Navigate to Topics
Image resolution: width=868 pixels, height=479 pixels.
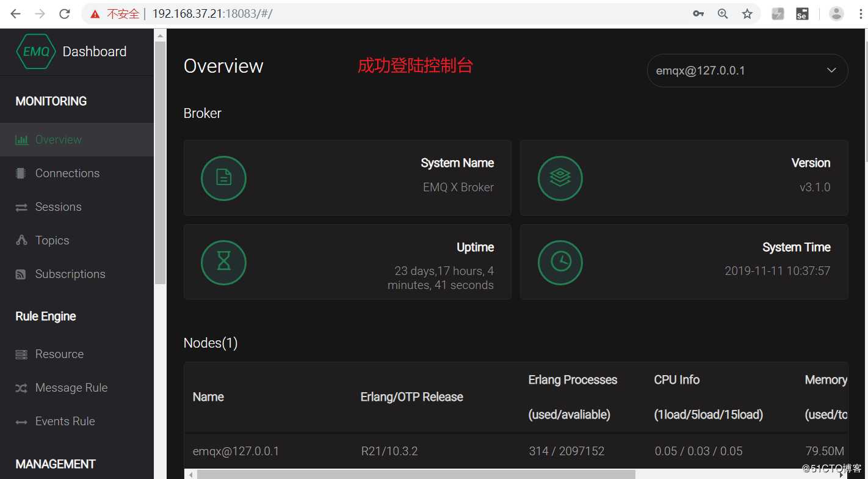click(x=77, y=241)
